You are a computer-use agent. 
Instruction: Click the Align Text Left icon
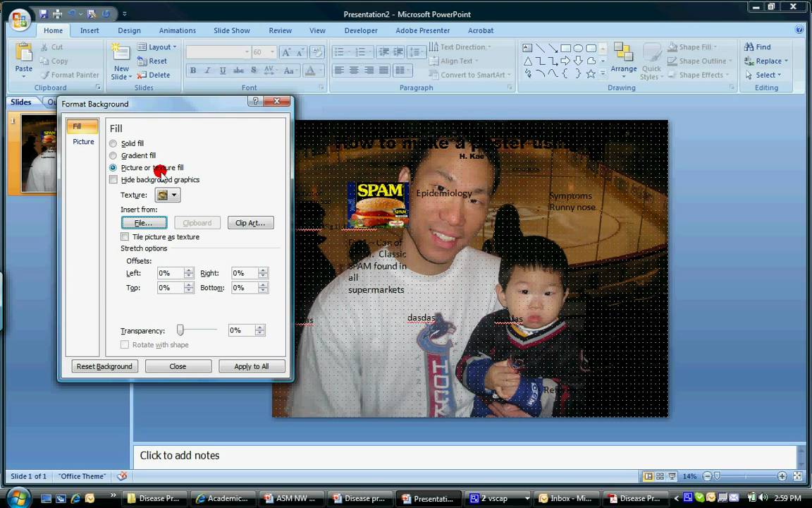[x=339, y=70]
